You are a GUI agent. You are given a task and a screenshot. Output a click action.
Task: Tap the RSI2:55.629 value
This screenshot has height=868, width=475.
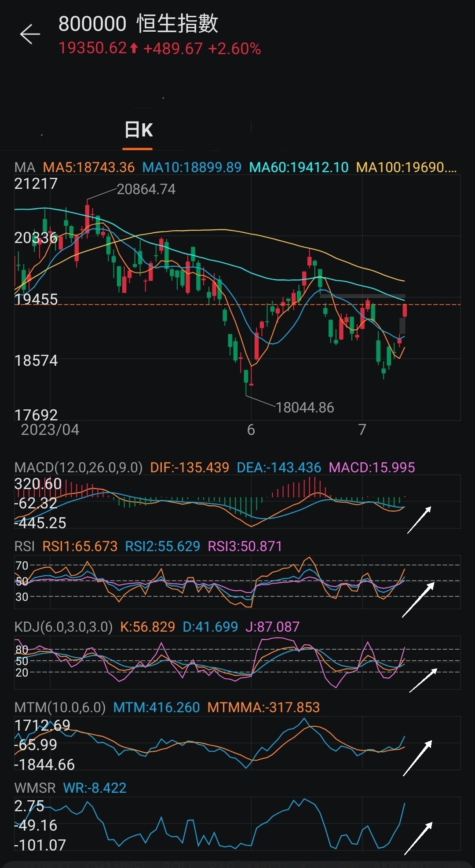[x=163, y=546]
